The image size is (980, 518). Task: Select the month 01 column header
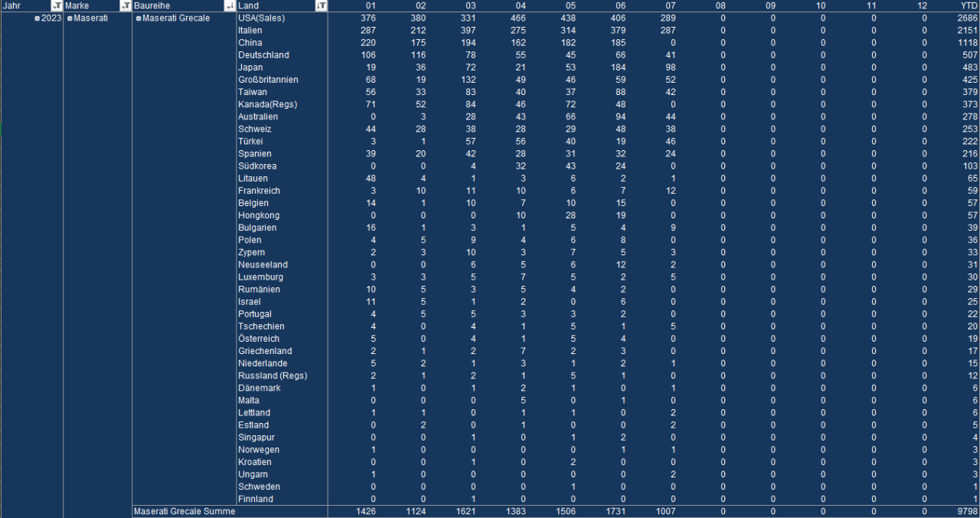pos(369,6)
